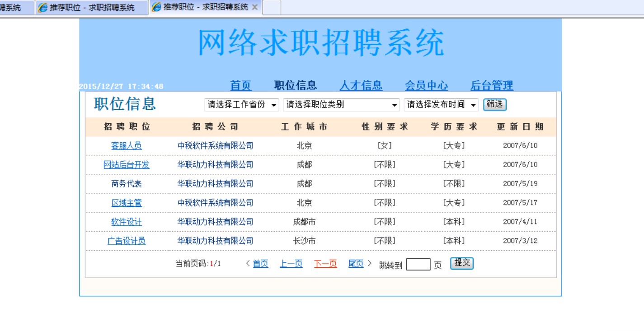
Task: Click the date 2007/3/12
Action: 520,241
